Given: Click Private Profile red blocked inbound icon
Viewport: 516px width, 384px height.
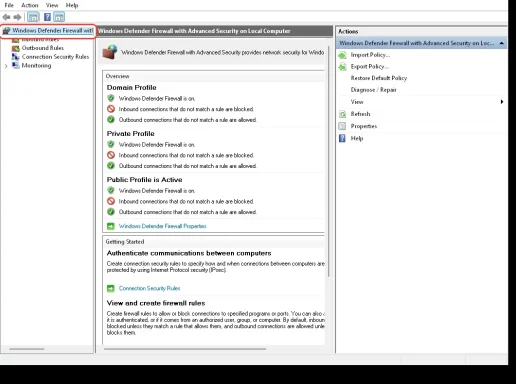Looking at the screenshot, I should 111,155.
